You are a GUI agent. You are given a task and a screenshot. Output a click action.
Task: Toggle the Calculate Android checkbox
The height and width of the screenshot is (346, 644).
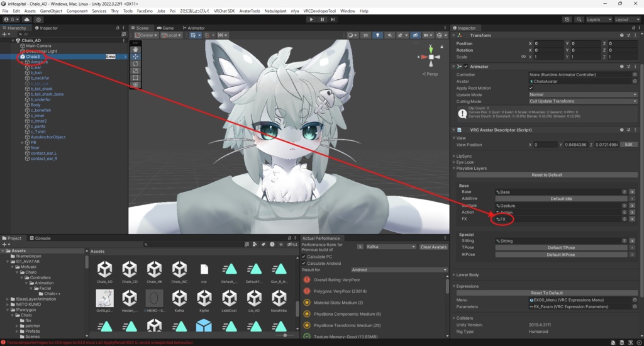pos(304,264)
